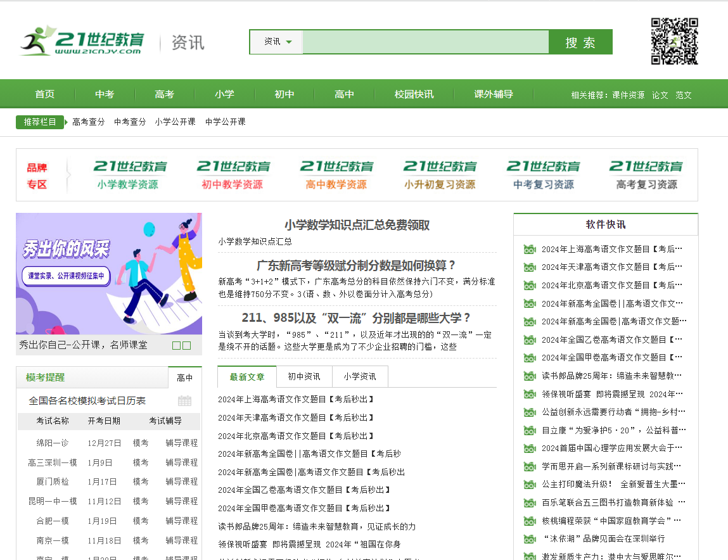Open 小学公开课 recommended link
Screen dimensions: 728x560
[x=175, y=122]
